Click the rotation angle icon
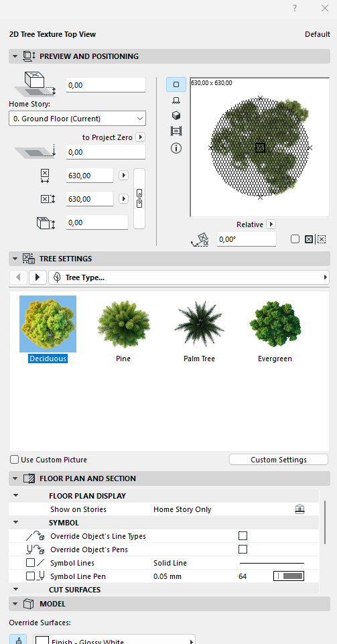 coord(200,239)
